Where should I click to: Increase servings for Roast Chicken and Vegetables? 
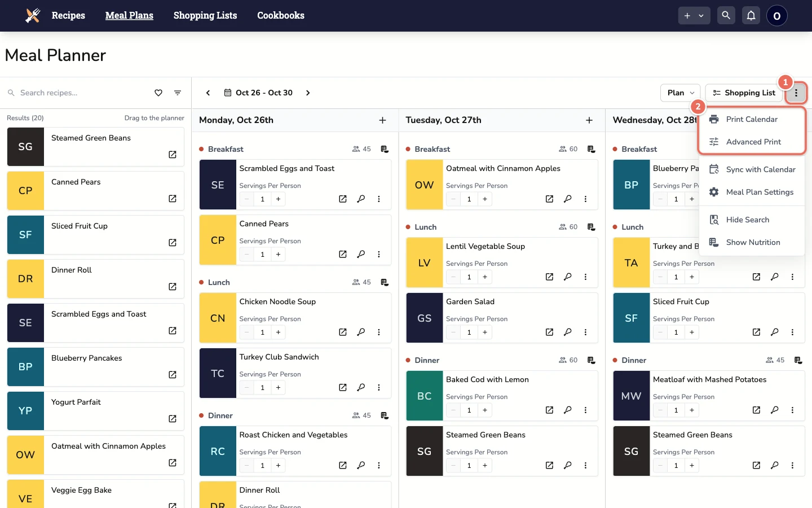point(278,466)
